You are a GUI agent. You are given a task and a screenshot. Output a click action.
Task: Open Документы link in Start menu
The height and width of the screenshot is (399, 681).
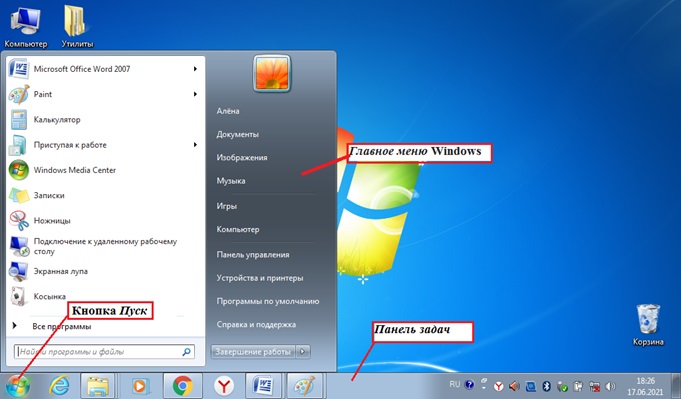coord(238,135)
